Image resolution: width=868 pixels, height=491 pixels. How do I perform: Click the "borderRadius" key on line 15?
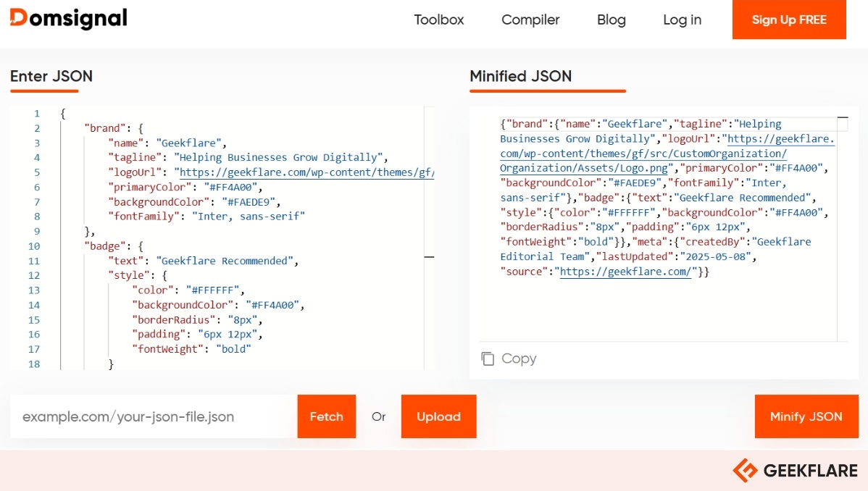pyautogui.click(x=174, y=320)
